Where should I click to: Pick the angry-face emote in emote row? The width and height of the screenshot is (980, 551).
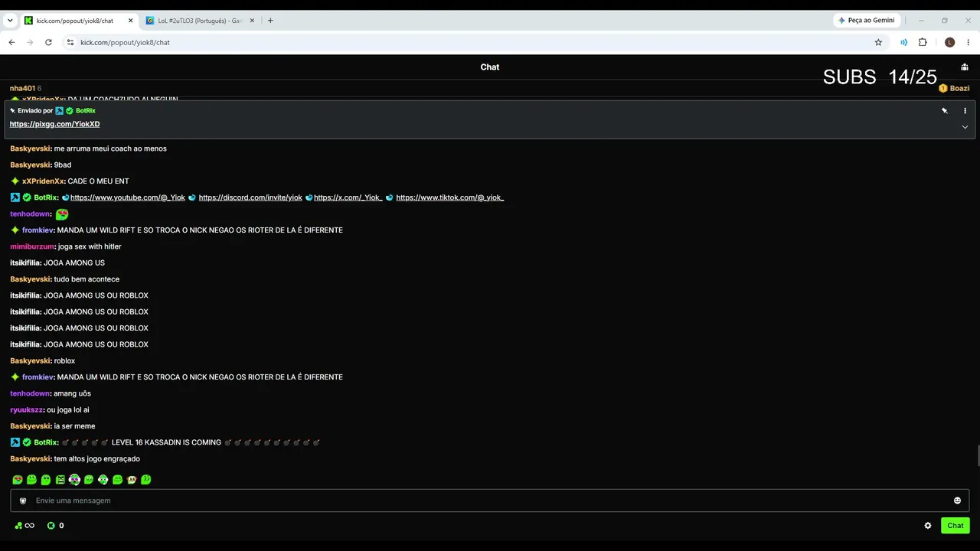[60, 480]
